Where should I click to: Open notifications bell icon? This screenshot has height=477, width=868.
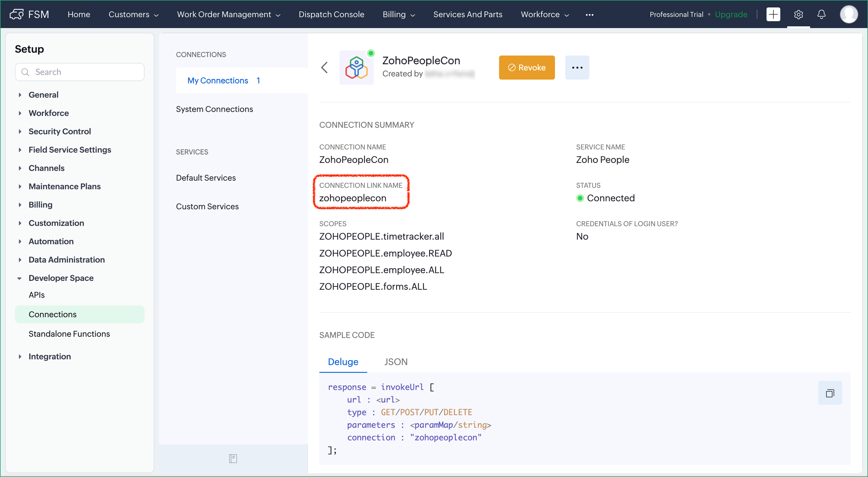tap(822, 15)
